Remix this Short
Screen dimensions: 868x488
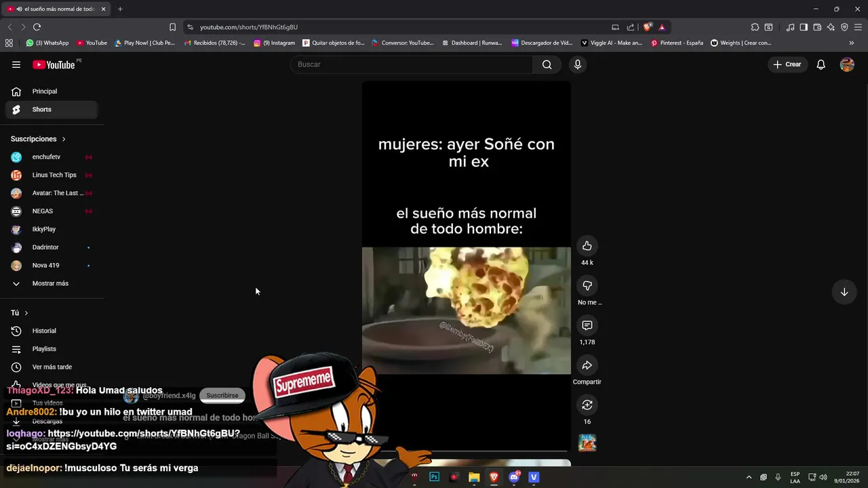coord(587,405)
